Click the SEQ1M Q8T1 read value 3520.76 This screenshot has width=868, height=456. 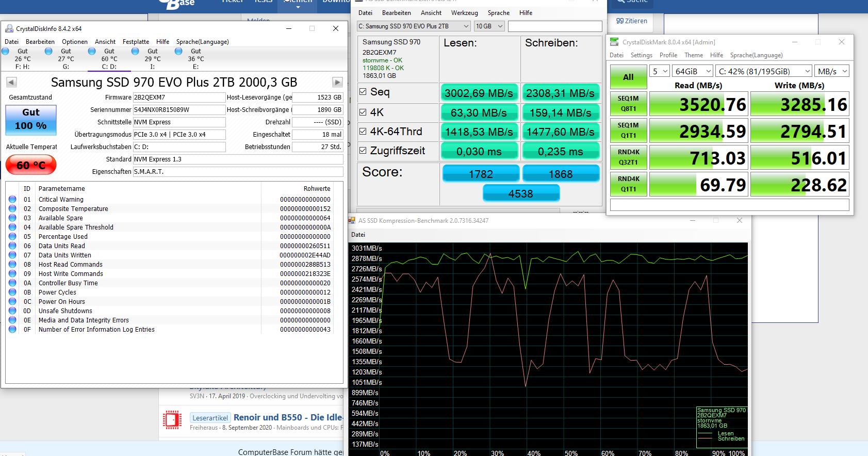point(698,104)
